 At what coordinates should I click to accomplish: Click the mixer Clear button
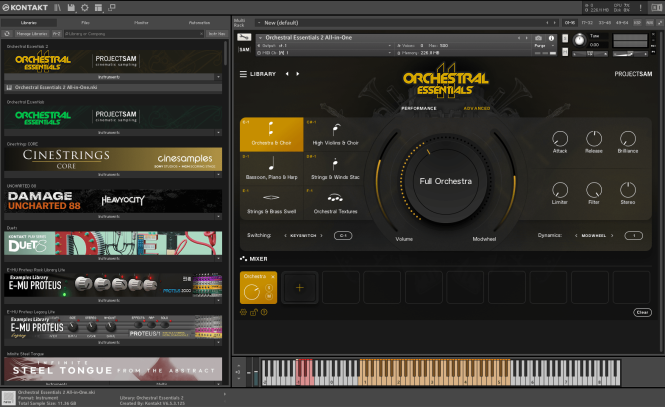(643, 312)
